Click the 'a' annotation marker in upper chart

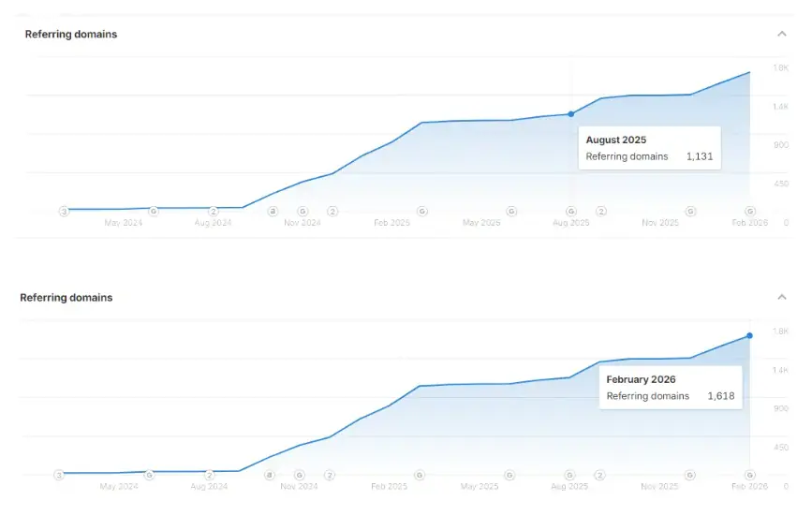tap(273, 211)
